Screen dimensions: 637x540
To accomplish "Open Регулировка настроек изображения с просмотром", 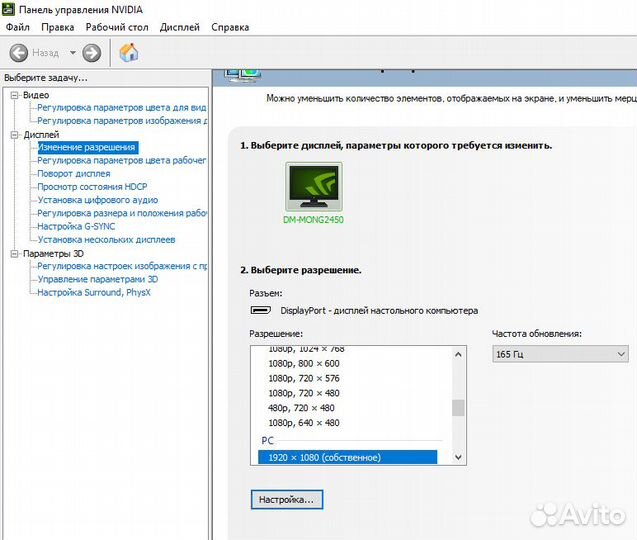I will click(x=122, y=266).
